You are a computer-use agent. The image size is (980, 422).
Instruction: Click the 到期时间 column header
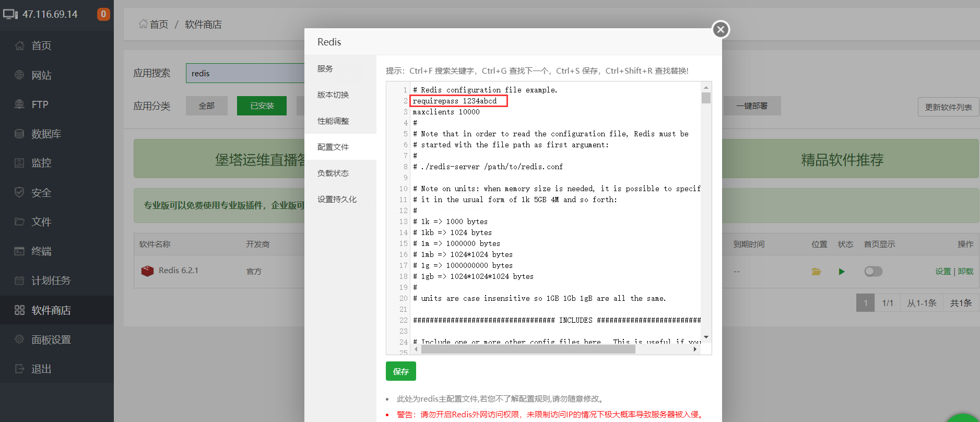pyautogui.click(x=749, y=244)
